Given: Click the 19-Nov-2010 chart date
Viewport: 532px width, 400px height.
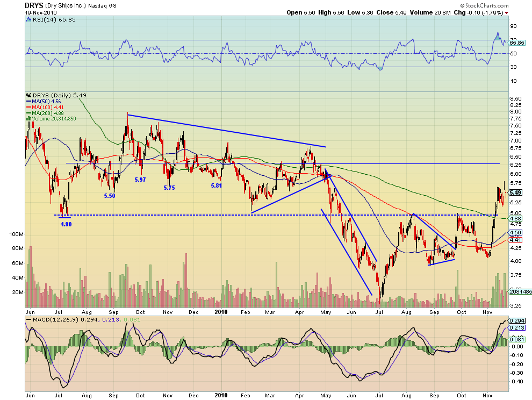Looking at the screenshot, I should [x=41, y=13].
